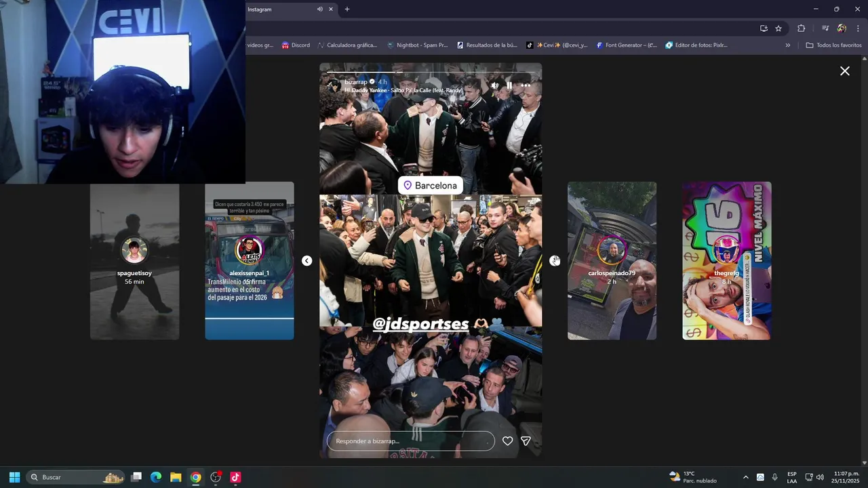Open the alexissenpai_1 story preview

[x=250, y=261]
